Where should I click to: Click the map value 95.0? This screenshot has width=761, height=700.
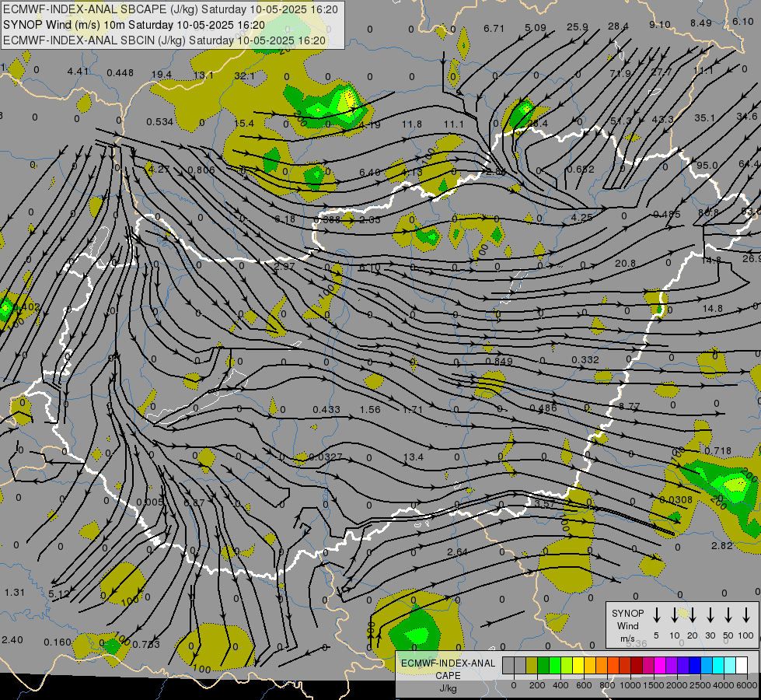707,165
